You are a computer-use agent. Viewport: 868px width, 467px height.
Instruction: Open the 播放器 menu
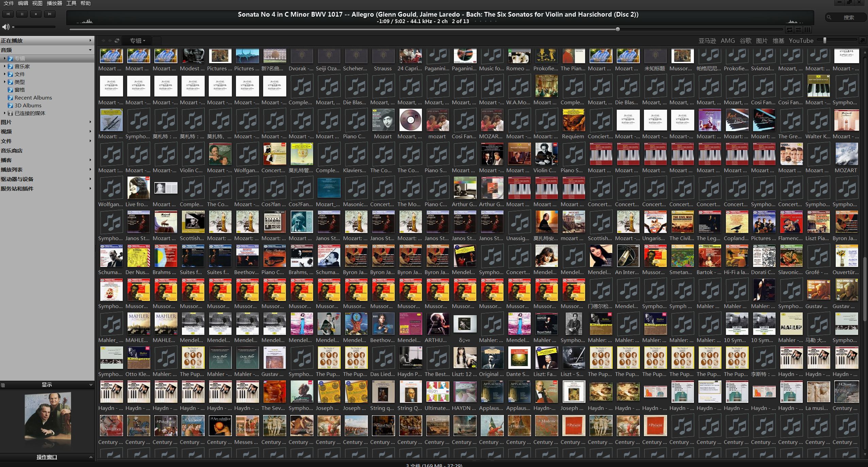pyautogui.click(x=54, y=3)
